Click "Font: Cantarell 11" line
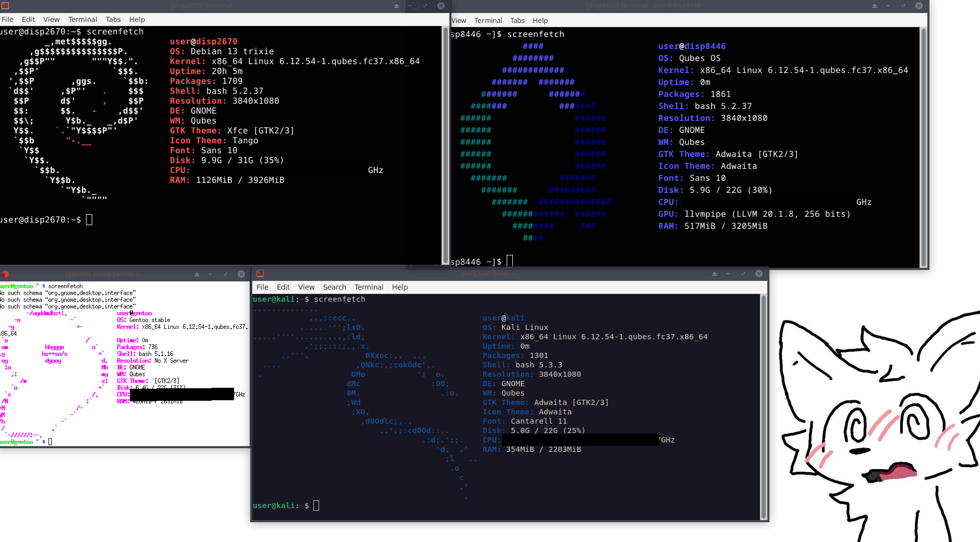The width and height of the screenshot is (980, 542). click(524, 421)
